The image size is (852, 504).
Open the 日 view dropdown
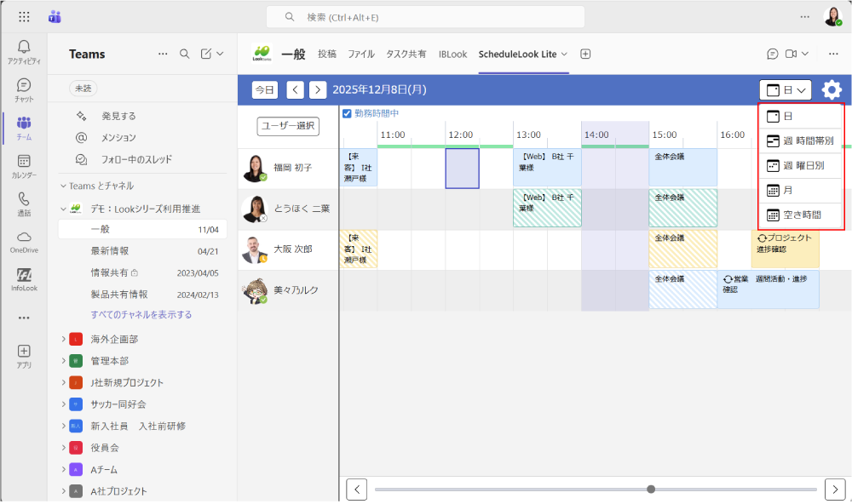tap(786, 89)
